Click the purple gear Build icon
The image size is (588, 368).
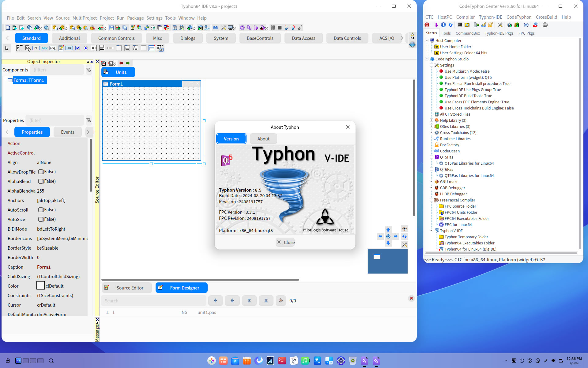tap(242, 28)
